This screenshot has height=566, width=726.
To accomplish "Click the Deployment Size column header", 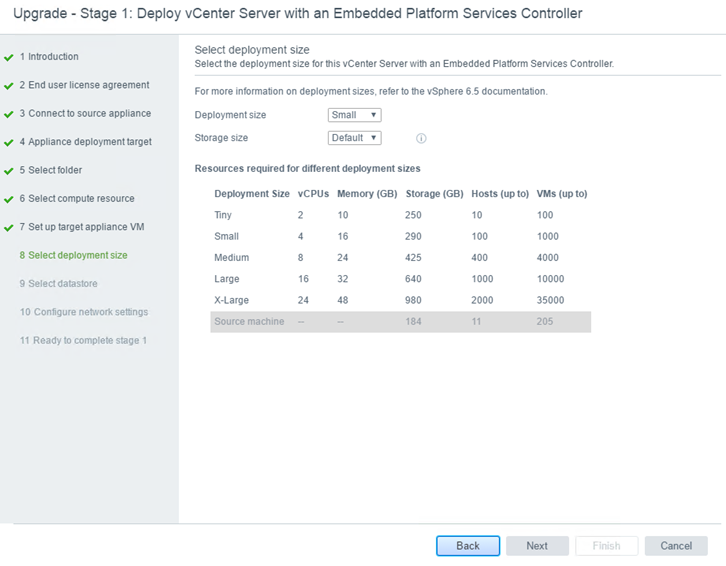I will point(252,194).
